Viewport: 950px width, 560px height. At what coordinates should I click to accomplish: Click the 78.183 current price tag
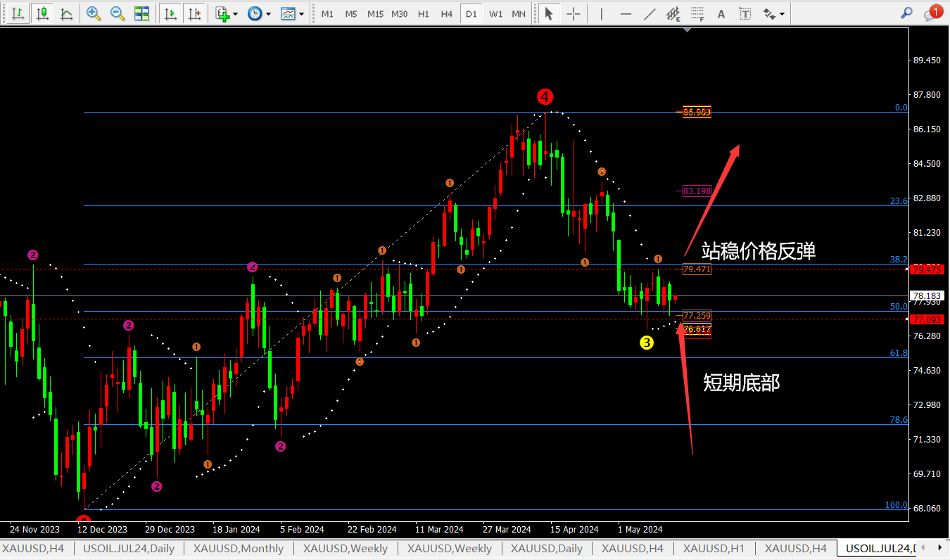926,296
